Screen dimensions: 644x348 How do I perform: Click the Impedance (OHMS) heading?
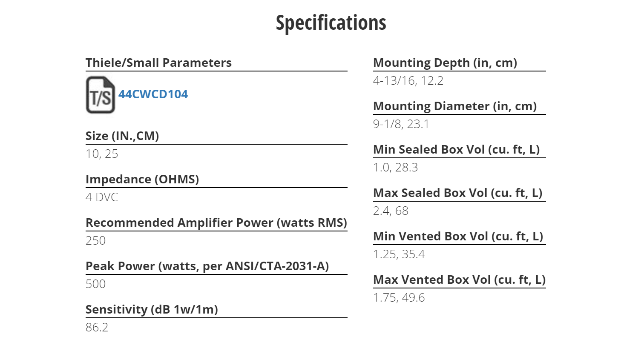142,180
